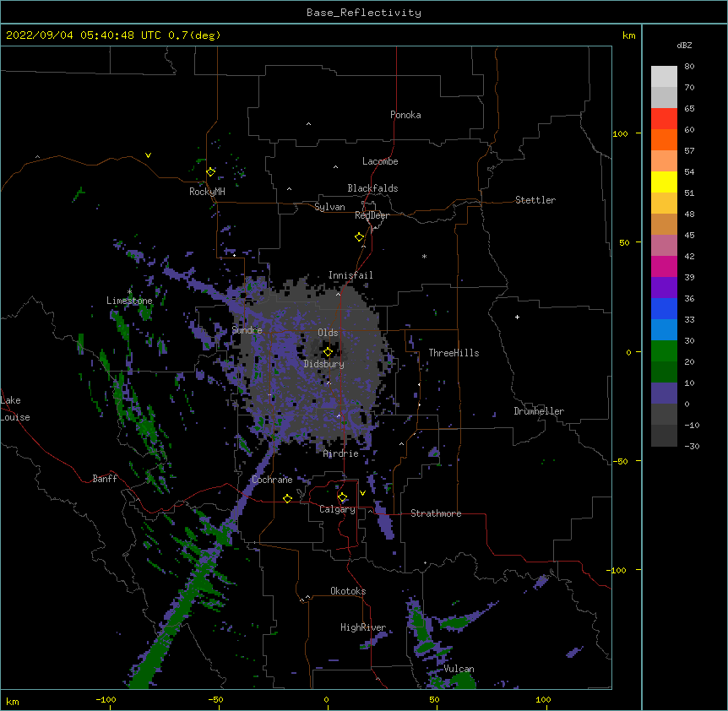Select the Innisfail label
Screen dimensions: 728x711
[350, 275]
